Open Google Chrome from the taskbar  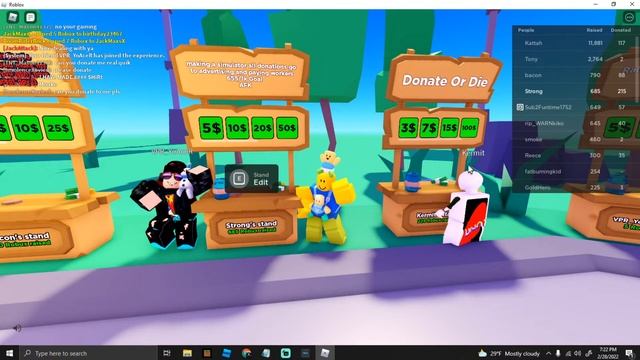coord(246,353)
